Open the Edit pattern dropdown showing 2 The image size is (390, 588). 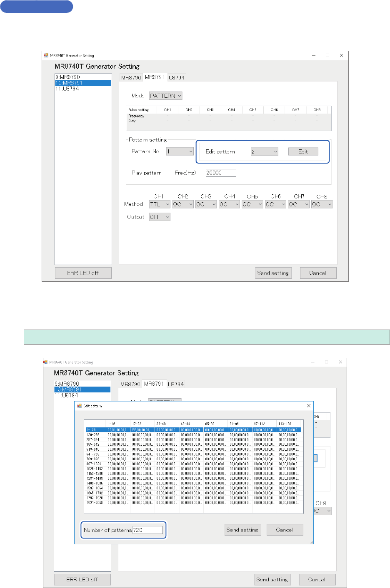pos(265,152)
